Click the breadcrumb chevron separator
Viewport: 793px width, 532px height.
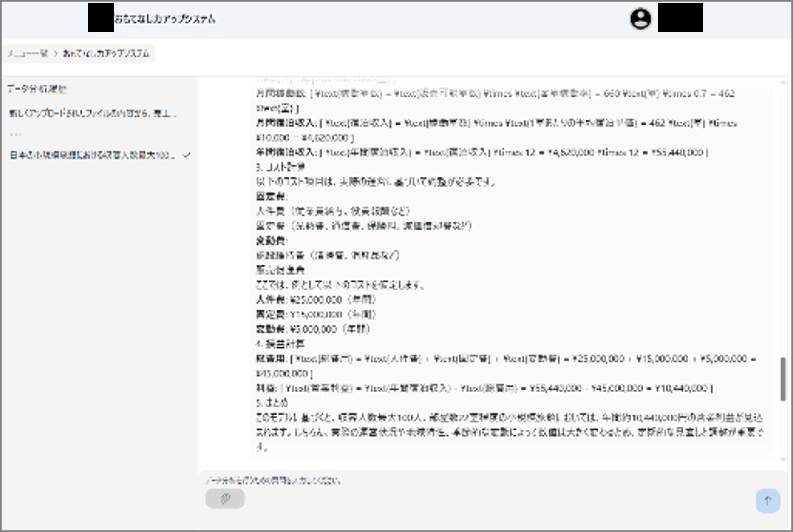55,54
